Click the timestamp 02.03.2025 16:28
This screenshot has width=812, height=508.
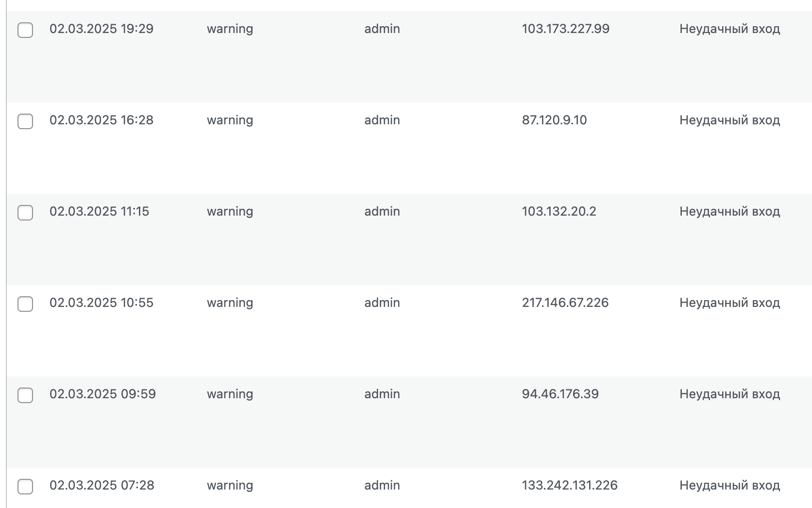click(101, 120)
